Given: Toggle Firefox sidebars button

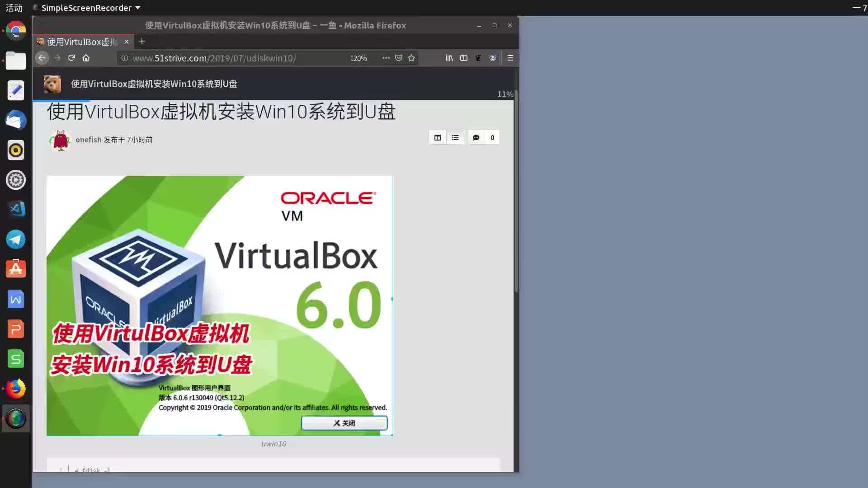Looking at the screenshot, I should coord(464,58).
